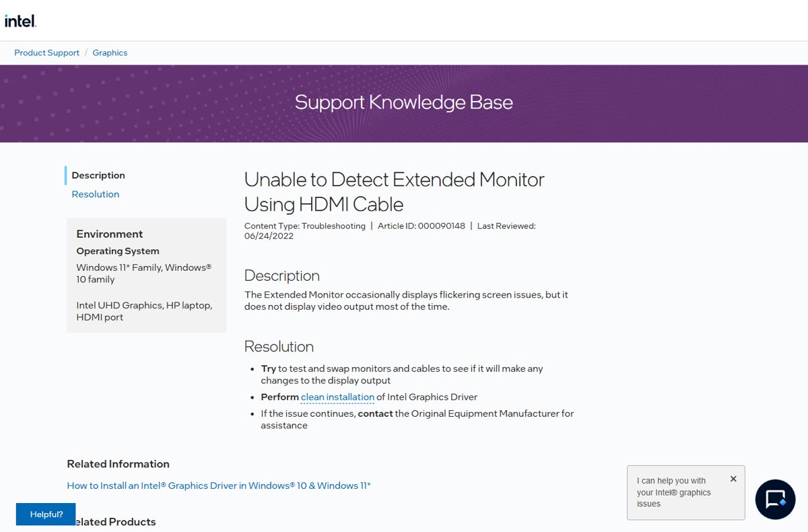The width and height of the screenshot is (808, 532).
Task: Click the Article ID 000090148 text
Action: pos(422,226)
